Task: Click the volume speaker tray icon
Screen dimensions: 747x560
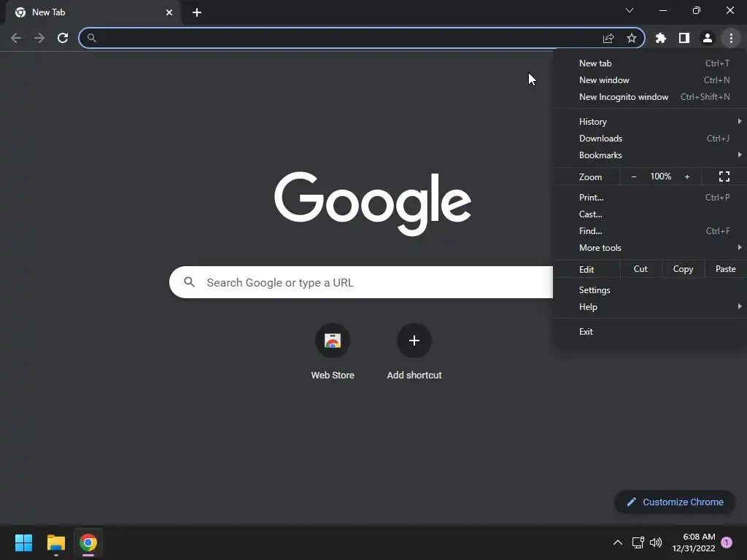Action: pos(656,542)
